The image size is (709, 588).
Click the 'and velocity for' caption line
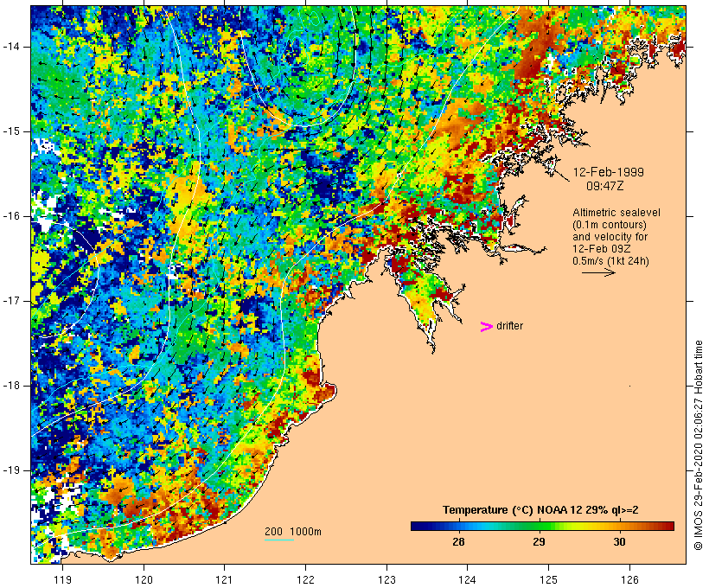coord(610,237)
